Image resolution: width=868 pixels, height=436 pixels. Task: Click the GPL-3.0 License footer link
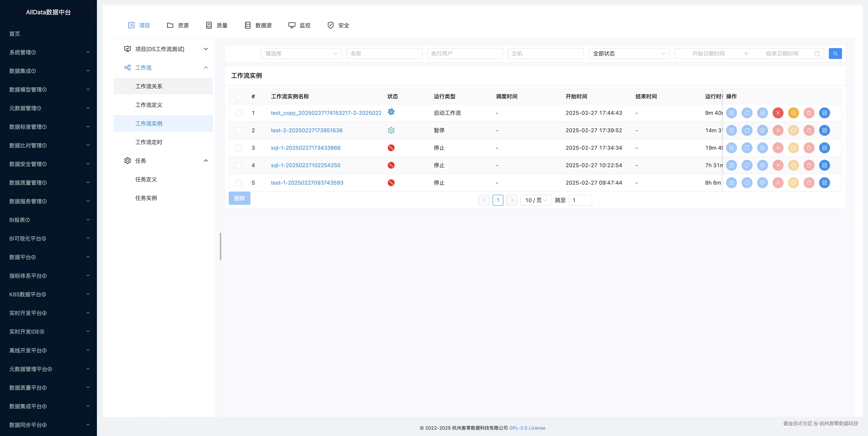(x=527, y=428)
